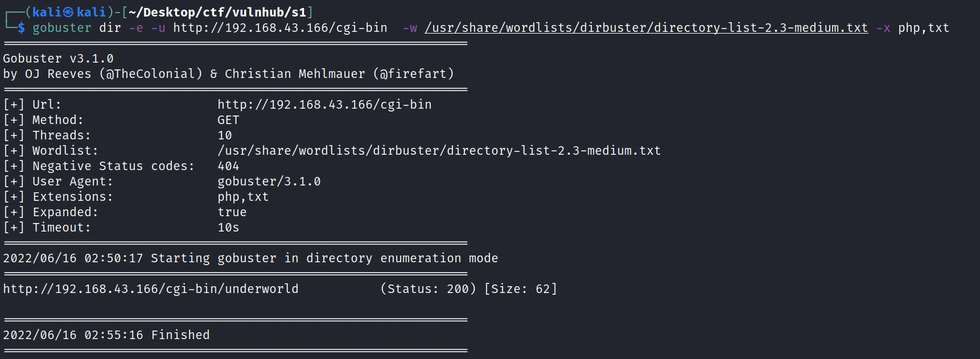Click the Finished timestamp line

106,335
